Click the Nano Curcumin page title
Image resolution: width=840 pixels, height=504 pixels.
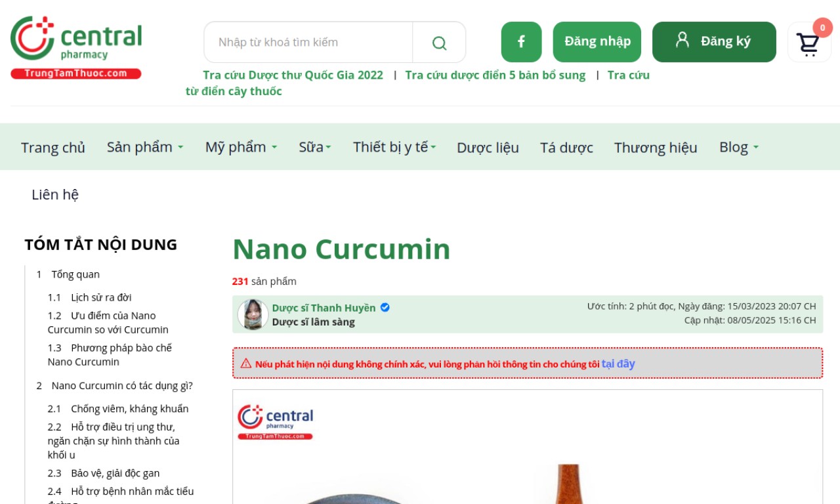click(341, 249)
